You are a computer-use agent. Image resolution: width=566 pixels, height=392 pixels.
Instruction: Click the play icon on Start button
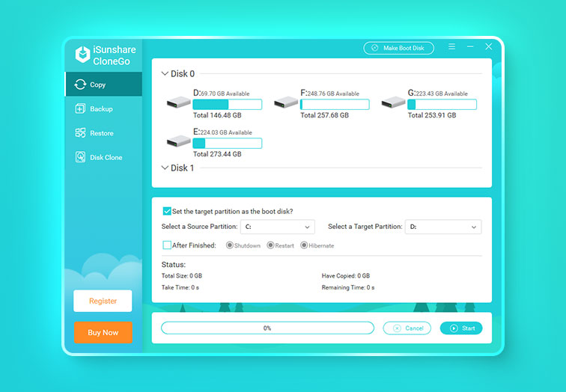454,328
